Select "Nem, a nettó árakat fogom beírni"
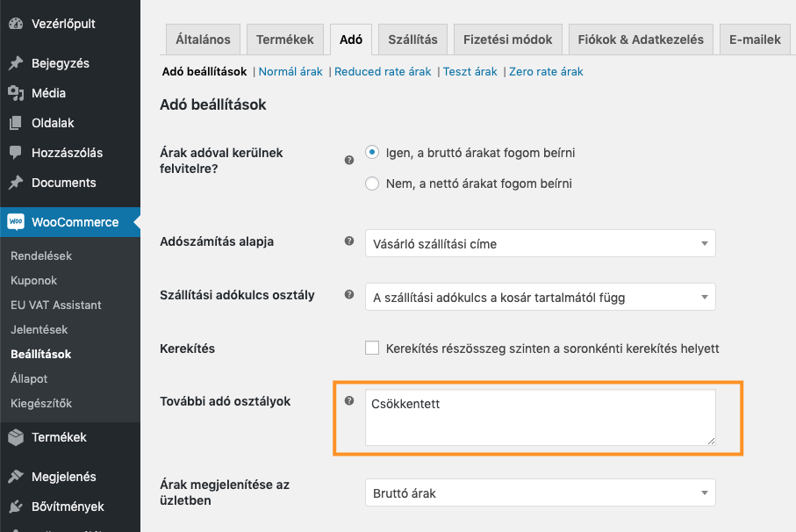Viewport: 796px width, 532px height. click(x=372, y=183)
